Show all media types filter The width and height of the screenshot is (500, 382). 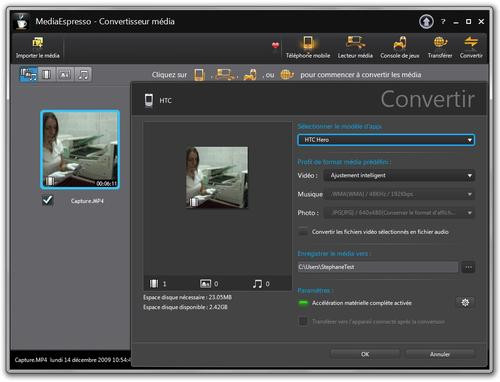tap(29, 74)
